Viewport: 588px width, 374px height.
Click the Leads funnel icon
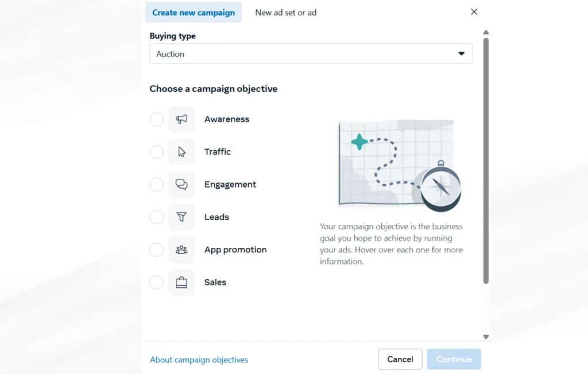click(x=181, y=217)
